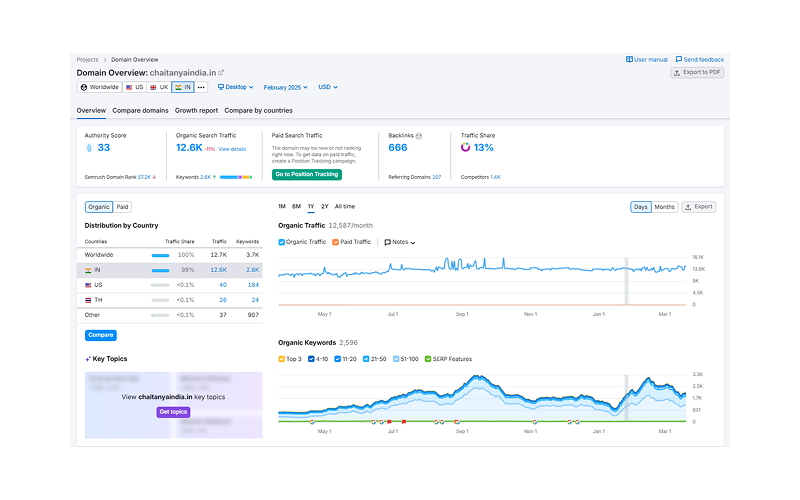Open the Backlinks 666 value
The width and height of the screenshot is (800, 500).
[x=398, y=148]
